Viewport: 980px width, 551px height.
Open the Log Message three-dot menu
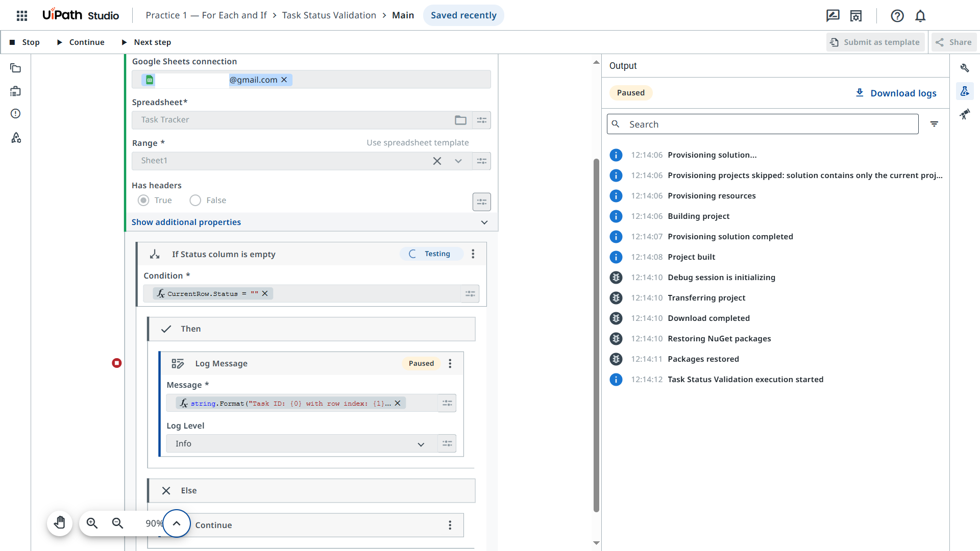450,364
